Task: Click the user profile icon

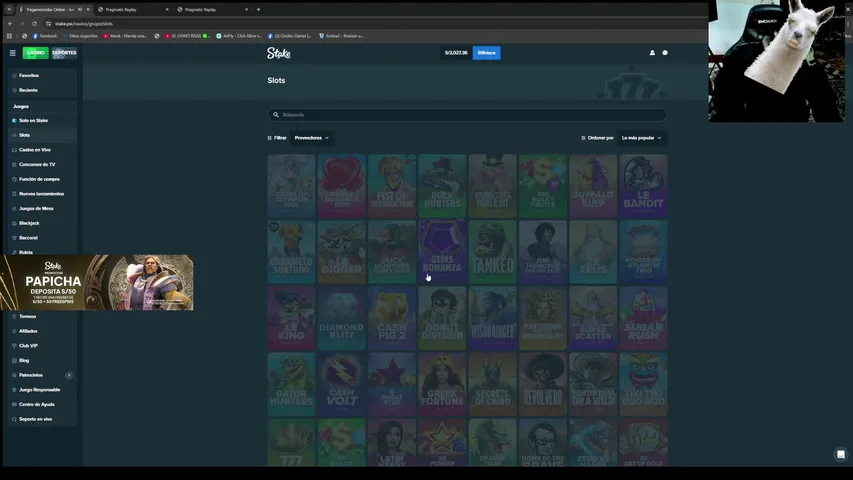Action: click(652, 53)
